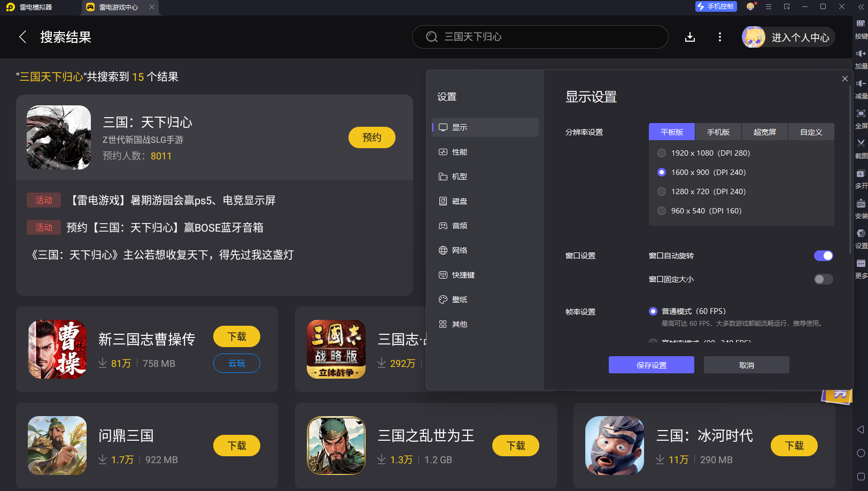Open the 快捷键 settings category

coord(485,275)
